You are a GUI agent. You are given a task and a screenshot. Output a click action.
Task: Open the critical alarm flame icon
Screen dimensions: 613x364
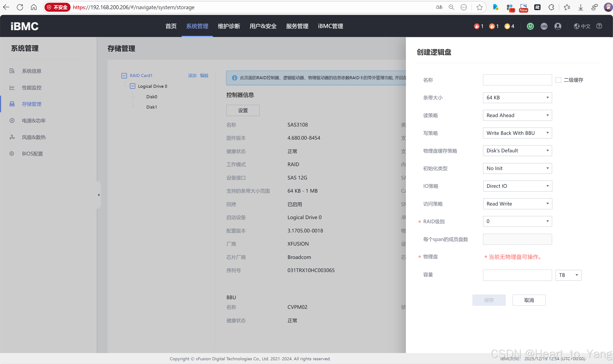click(x=476, y=26)
